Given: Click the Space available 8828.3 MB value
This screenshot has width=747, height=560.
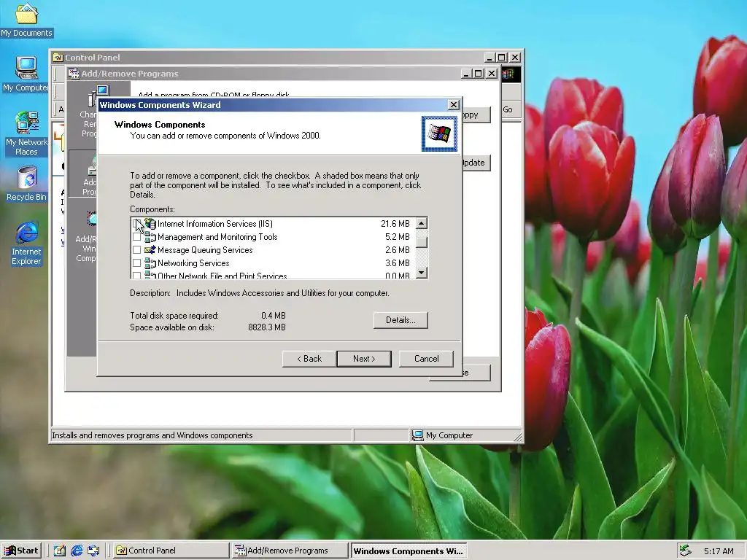Looking at the screenshot, I should 267,327.
